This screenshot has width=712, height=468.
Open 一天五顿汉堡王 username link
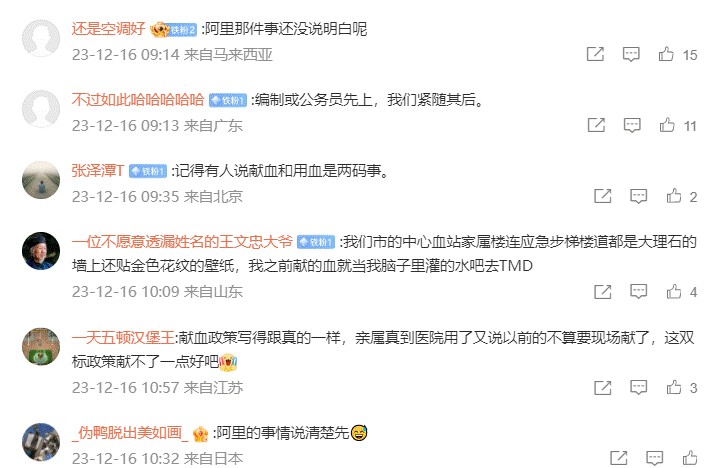(123, 338)
